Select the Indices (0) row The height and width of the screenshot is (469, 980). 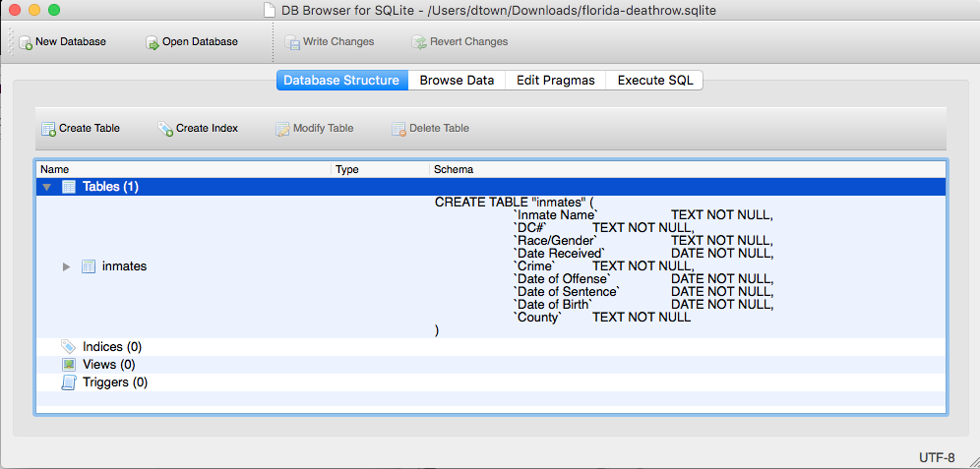point(491,347)
